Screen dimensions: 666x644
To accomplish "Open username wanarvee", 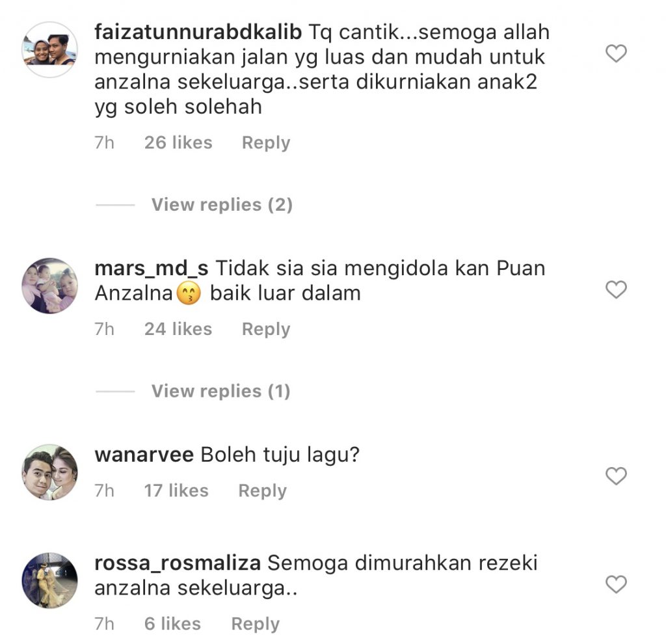I will [144, 455].
